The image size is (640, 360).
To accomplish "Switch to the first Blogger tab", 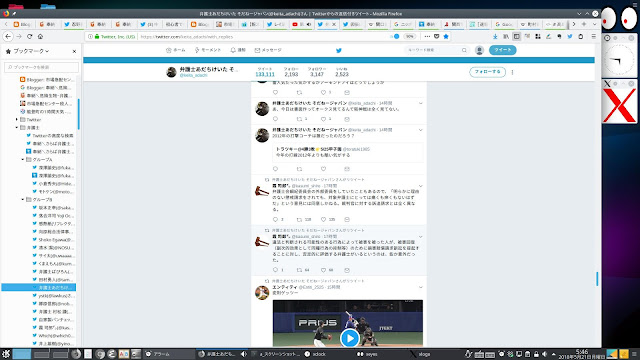I will click(x=22, y=24).
